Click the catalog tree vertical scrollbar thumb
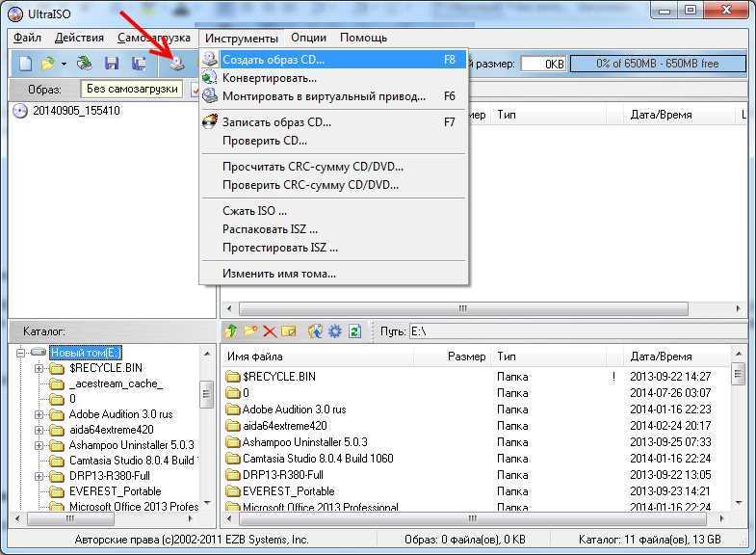The width and height of the screenshot is (756, 555). 206,394
